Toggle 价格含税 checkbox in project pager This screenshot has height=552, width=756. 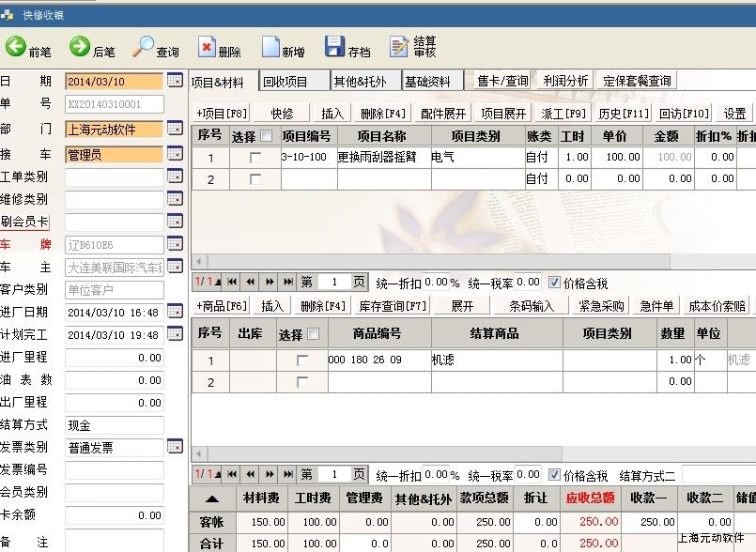tap(554, 282)
